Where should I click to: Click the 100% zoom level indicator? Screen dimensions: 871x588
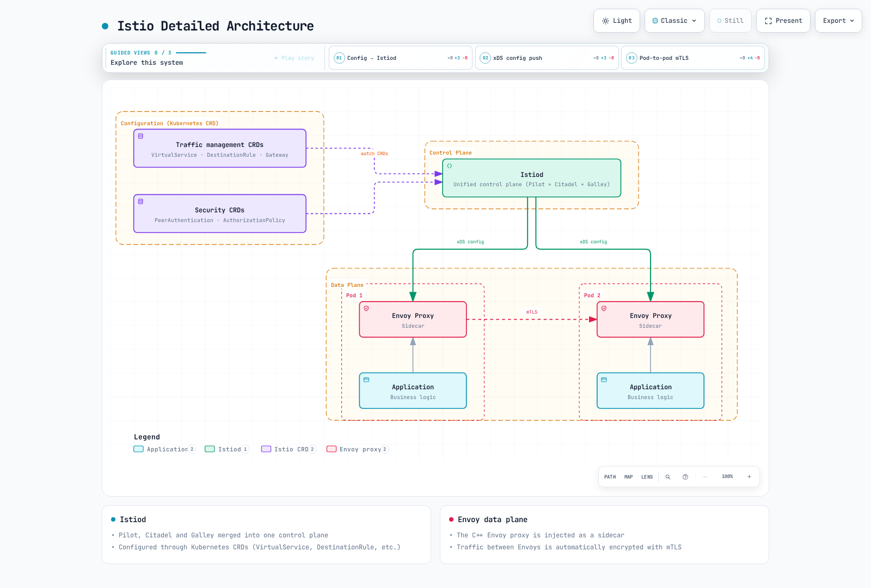pyautogui.click(x=727, y=477)
